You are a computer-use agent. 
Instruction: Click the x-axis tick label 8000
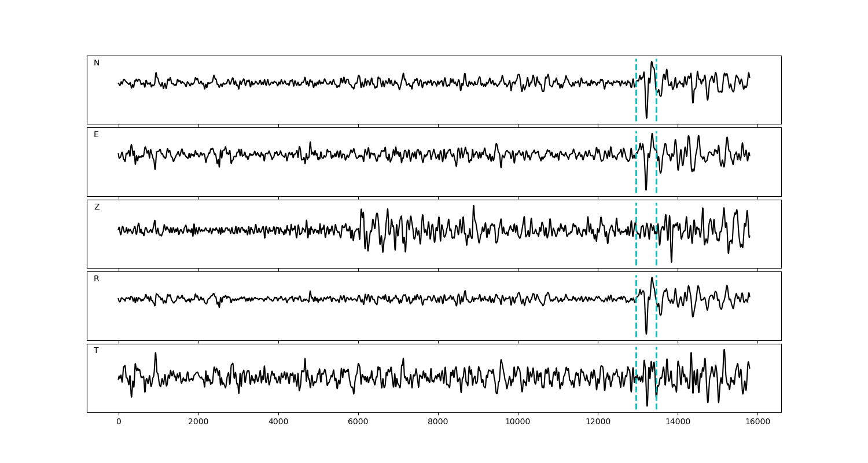pos(438,422)
